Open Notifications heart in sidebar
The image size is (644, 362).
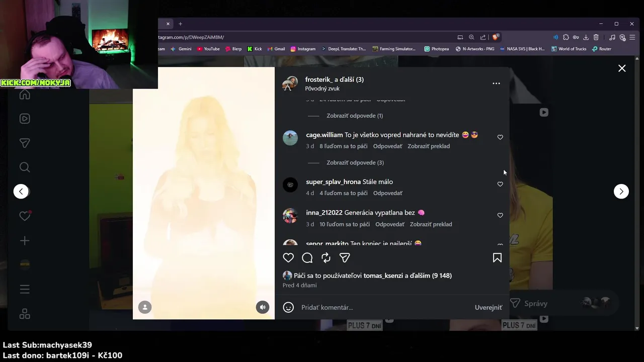pos(25,216)
